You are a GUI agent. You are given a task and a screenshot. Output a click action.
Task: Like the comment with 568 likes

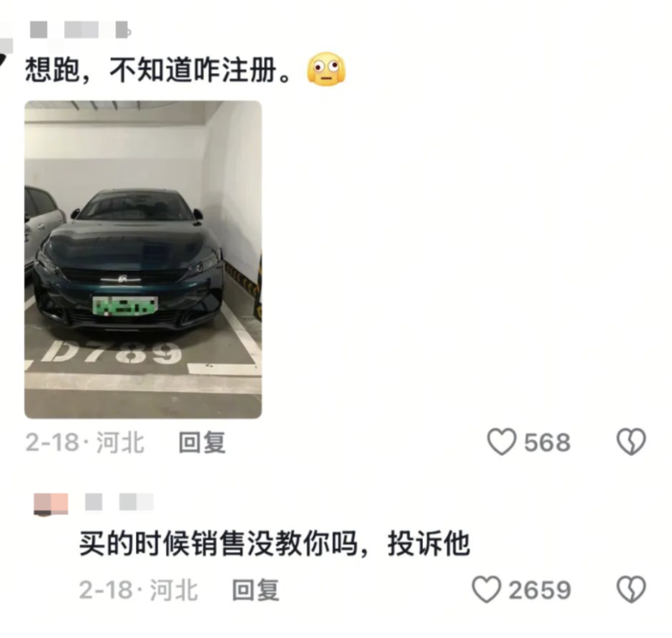(502, 442)
